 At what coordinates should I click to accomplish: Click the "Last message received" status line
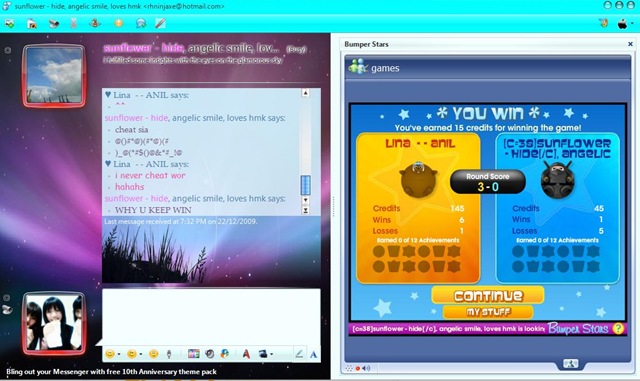[181, 222]
